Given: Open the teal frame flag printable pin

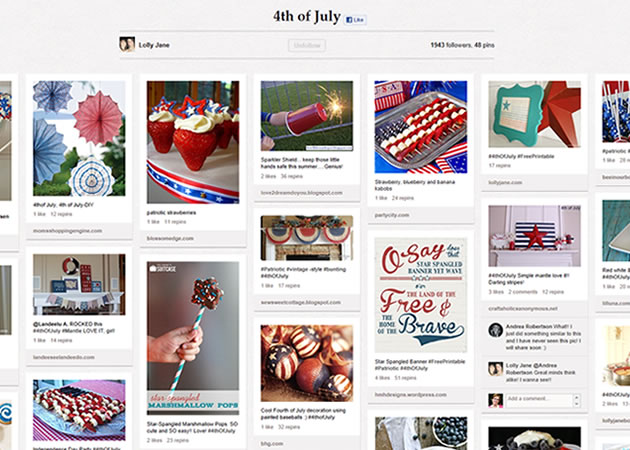Looking at the screenshot, I should click(x=534, y=114).
